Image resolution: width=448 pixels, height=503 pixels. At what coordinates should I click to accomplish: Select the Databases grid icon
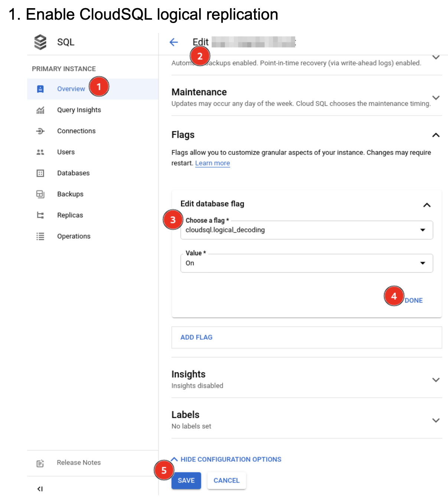point(40,173)
